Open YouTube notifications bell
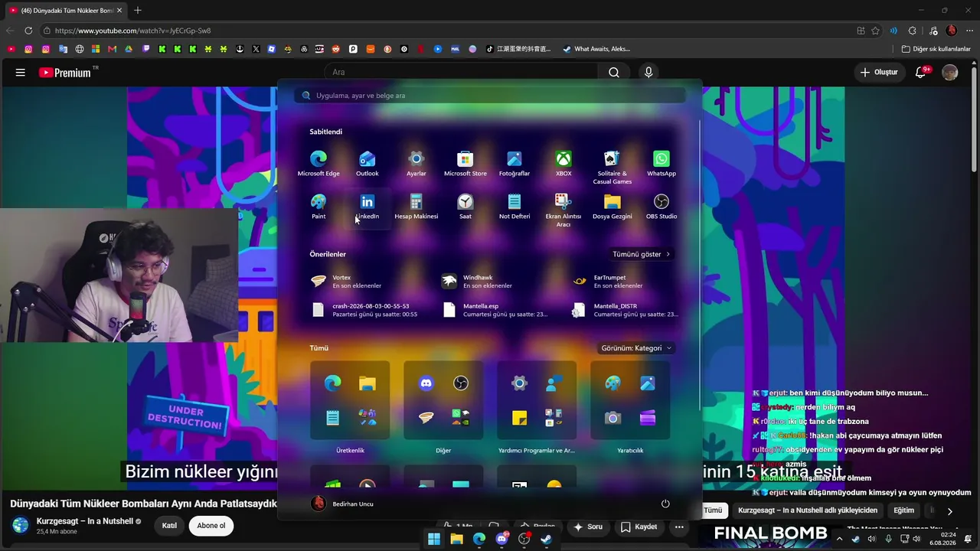Image resolution: width=980 pixels, height=551 pixels. pyautogui.click(x=921, y=72)
